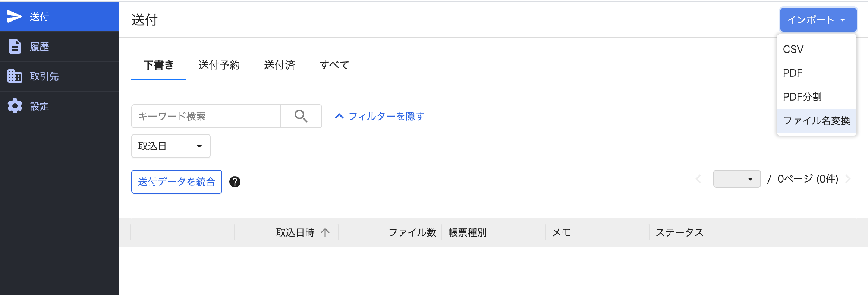This screenshot has height=295, width=868.
Task: Click the 送付データを統合 button
Action: point(177,182)
